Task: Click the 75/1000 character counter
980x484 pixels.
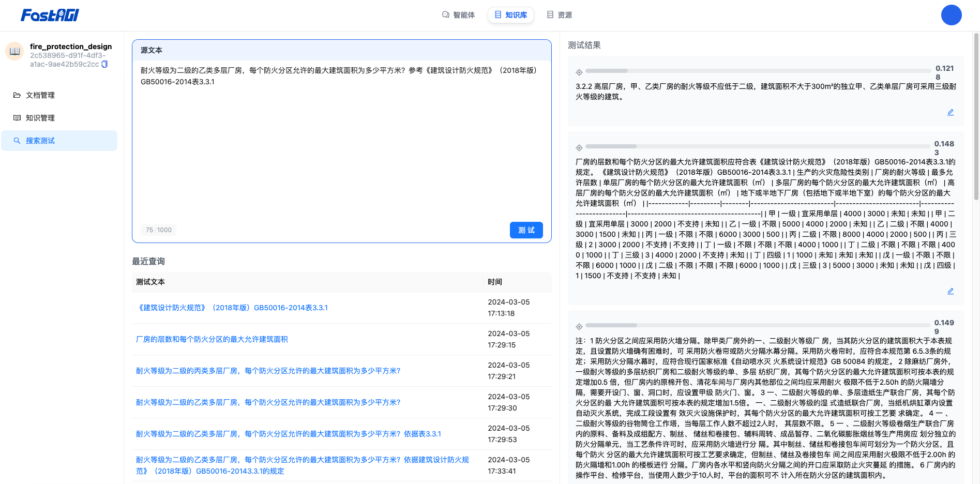Action: click(x=159, y=230)
